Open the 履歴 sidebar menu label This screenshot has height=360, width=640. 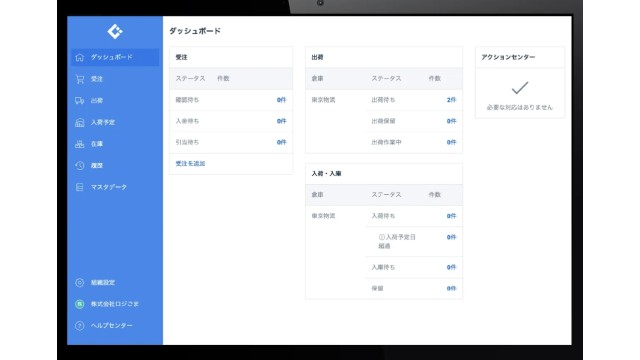(x=97, y=165)
